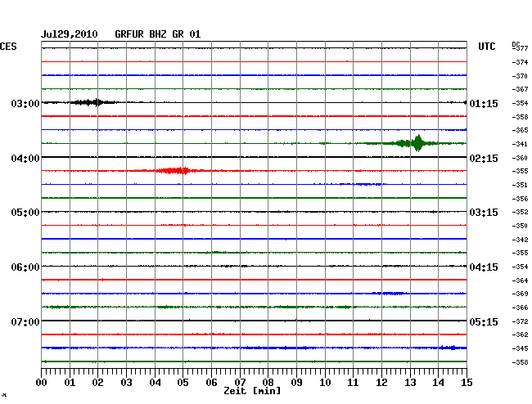Click the 14 minute axis label
Screen dimensions: 532x404
coord(438,383)
